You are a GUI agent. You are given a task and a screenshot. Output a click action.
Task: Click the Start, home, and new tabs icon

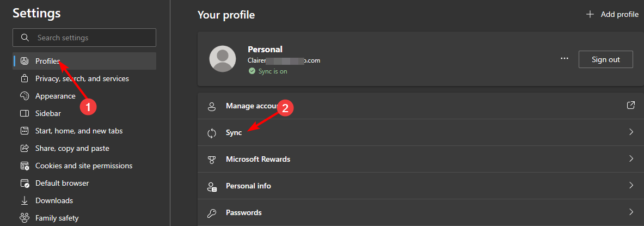tap(24, 131)
